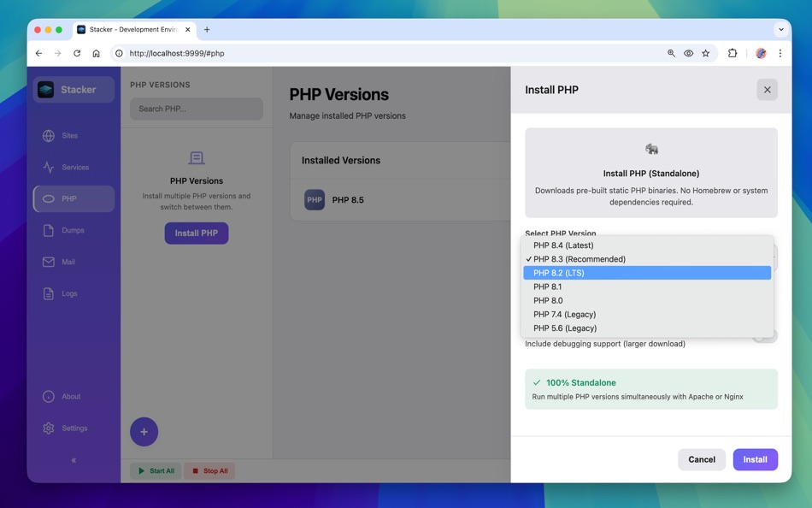Click Start All at the bottom
The height and width of the screenshot is (508, 812).
point(156,470)
